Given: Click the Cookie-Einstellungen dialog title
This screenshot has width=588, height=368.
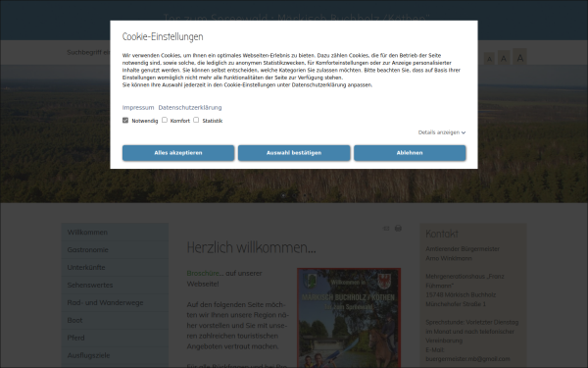Looking at the screenshot, I should pyautogui.click(x=163, y=37).
